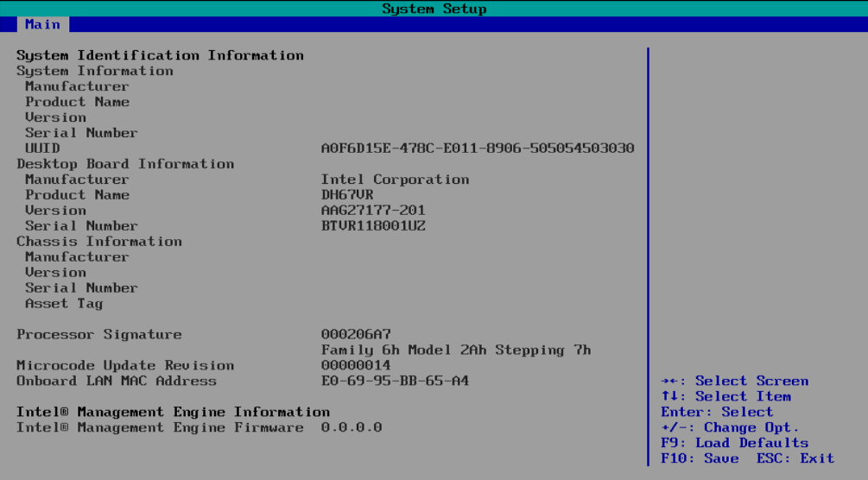Click Manufacturer under System Information

click(x=77, y=86)
